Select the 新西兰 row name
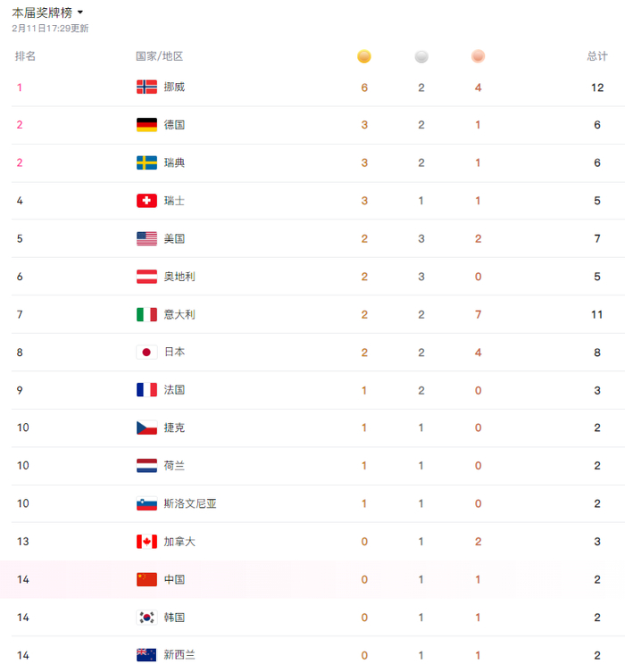 (179, 655)
